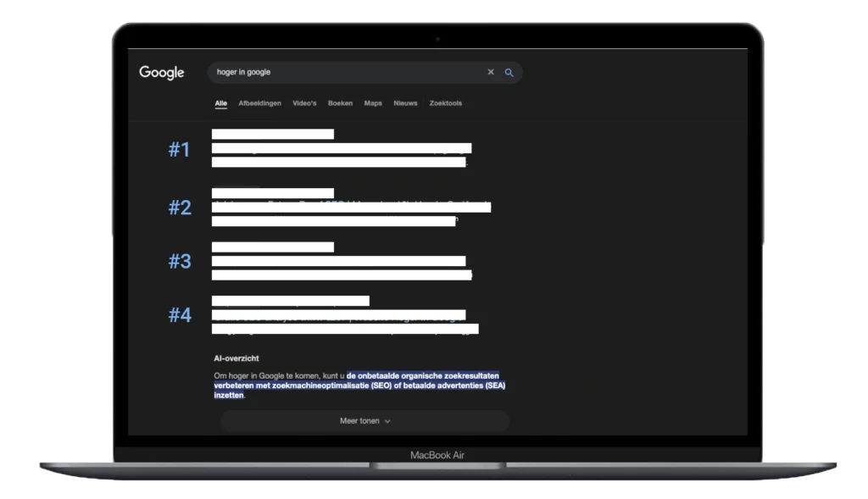Switch to the Afbeeldingen tab
Image resolution: width=868 pixels, height=499 pixels.
(x=259, y=103)
